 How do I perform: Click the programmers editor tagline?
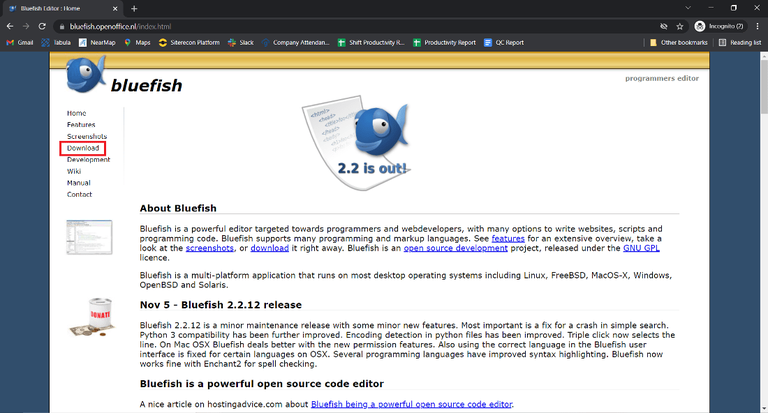coord(662,78)
